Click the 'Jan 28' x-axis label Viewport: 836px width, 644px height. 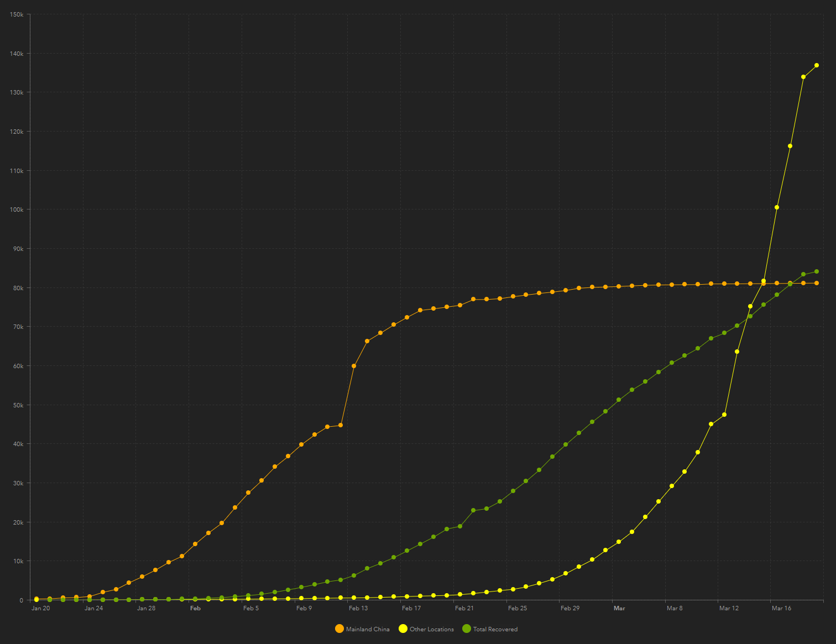coord(147,608)
